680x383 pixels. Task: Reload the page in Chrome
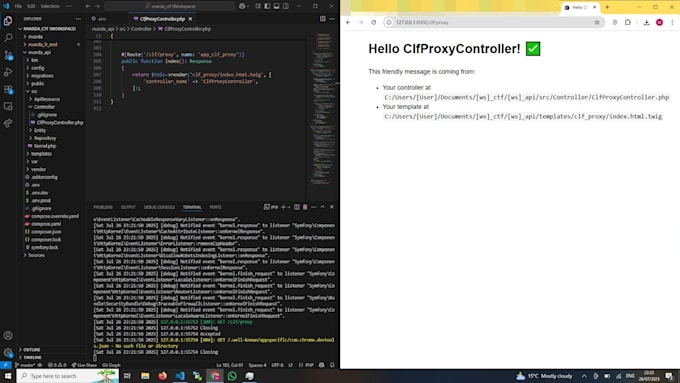373,22
